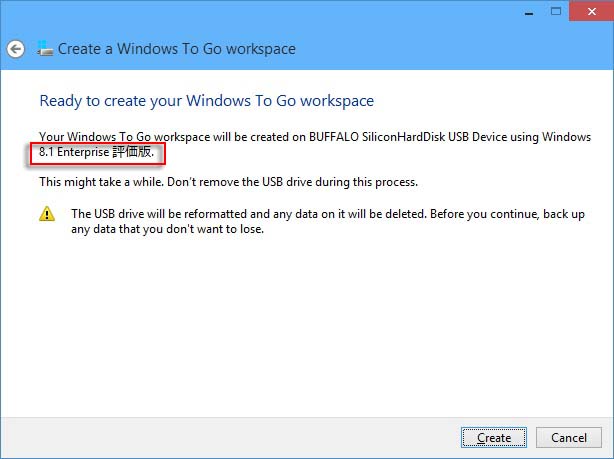Click 'Don't remove the USB drive' text
Image resolution: width=614 pixels, height=459 pixels.
pyautogui.click(x=240, y=182)
